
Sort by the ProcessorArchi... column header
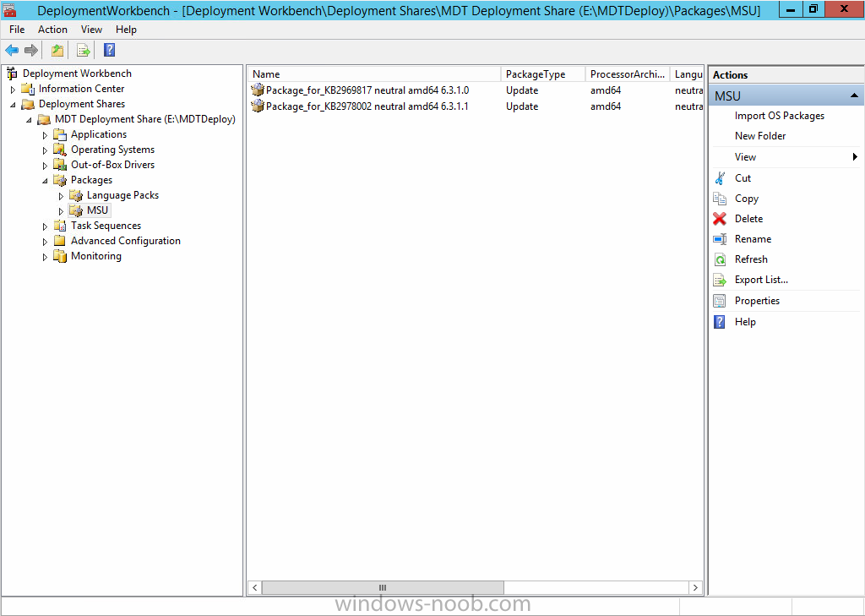coord(628,74)
